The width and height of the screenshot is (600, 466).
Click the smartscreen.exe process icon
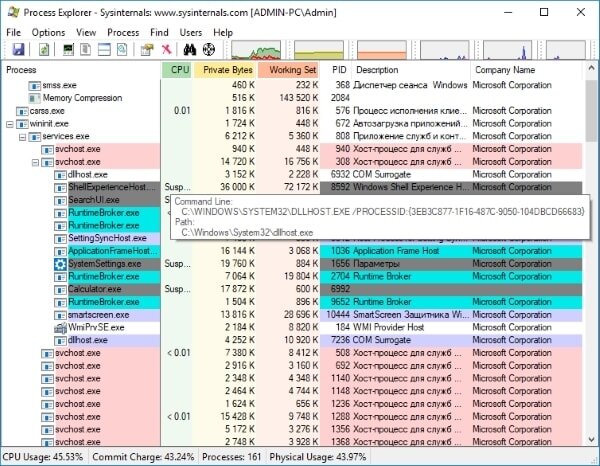60,315
